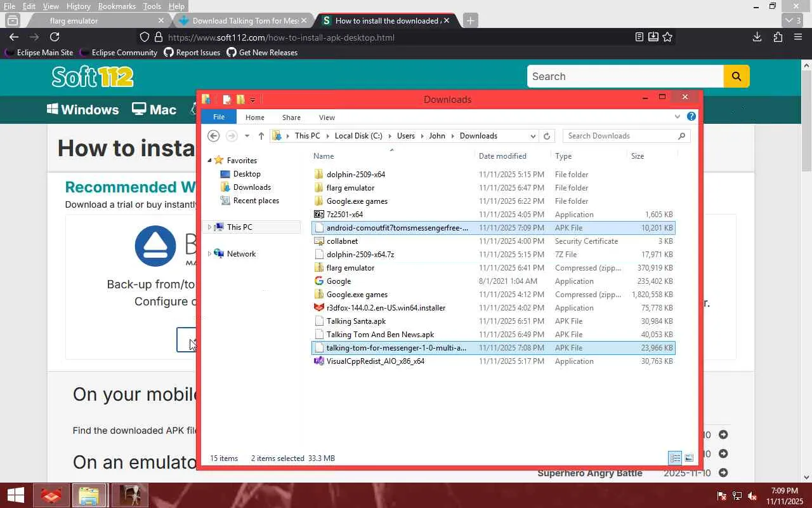Click the 7z2501-x64 application icon
The width and height of the screenshot is (812, 508).
pyautogui.click(x=319, y=215)
